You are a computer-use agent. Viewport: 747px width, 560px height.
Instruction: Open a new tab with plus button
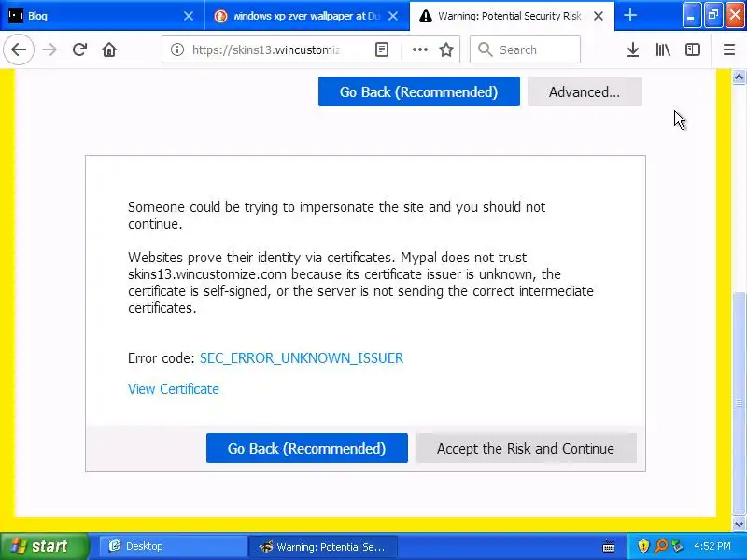coord(629,16)
